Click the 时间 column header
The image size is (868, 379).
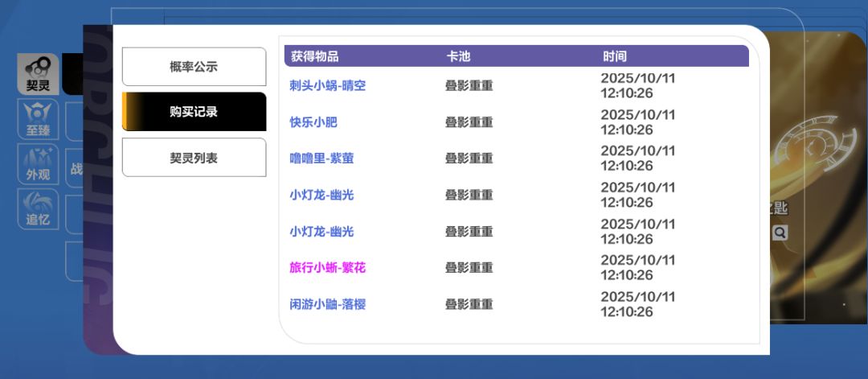click(x=615, y=56)
